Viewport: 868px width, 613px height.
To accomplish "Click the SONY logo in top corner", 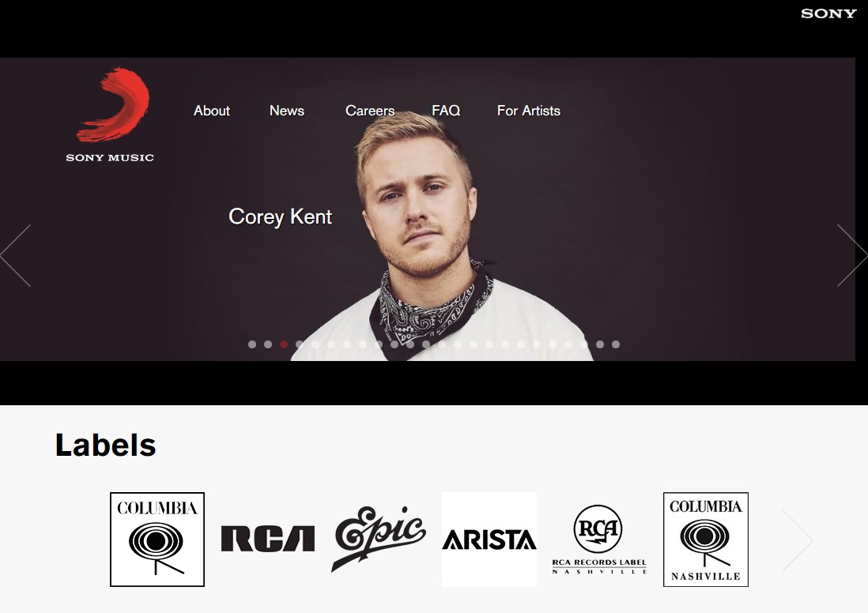I will [828, 14].
